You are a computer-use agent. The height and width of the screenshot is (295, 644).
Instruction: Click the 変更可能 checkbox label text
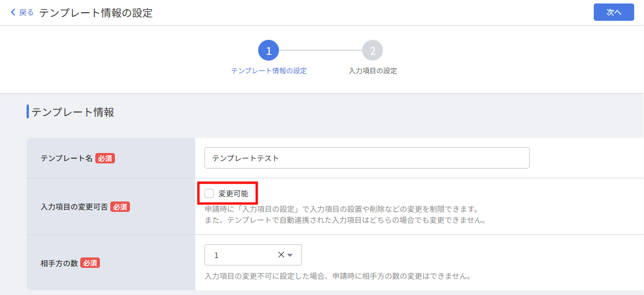[233, 193]
